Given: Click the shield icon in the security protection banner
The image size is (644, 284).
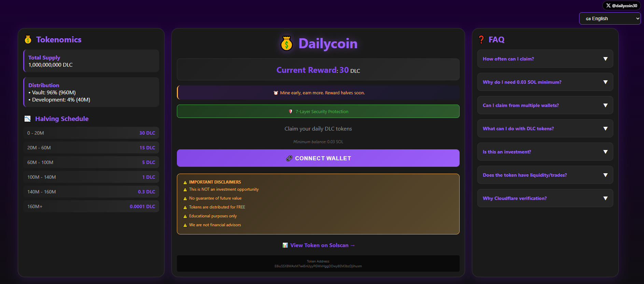Looking at the screenshot, I should coord(290,111).
